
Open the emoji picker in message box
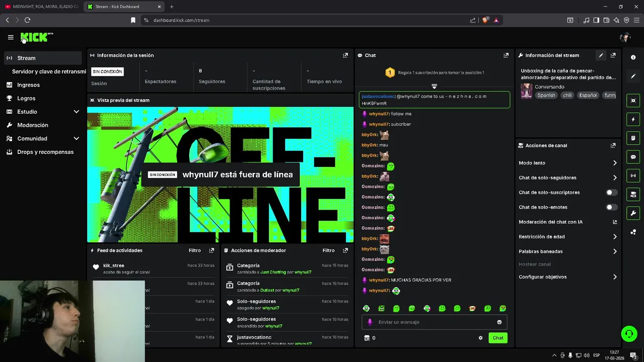click(499, 322)
